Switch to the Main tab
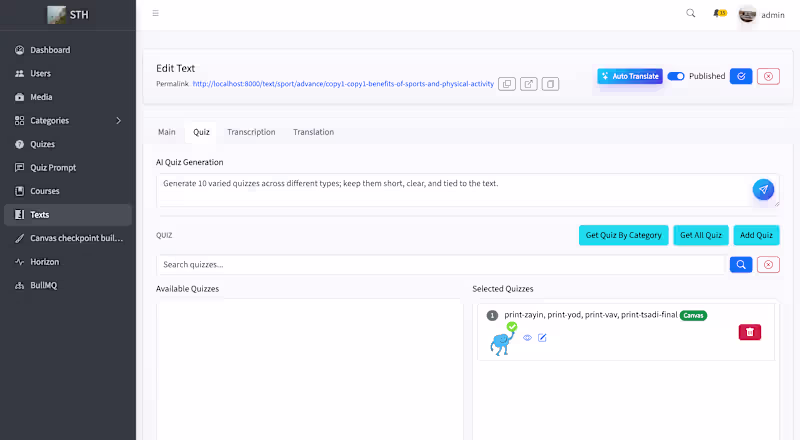Viewport: 800px width, 440px height. click(x=167, y=132)
